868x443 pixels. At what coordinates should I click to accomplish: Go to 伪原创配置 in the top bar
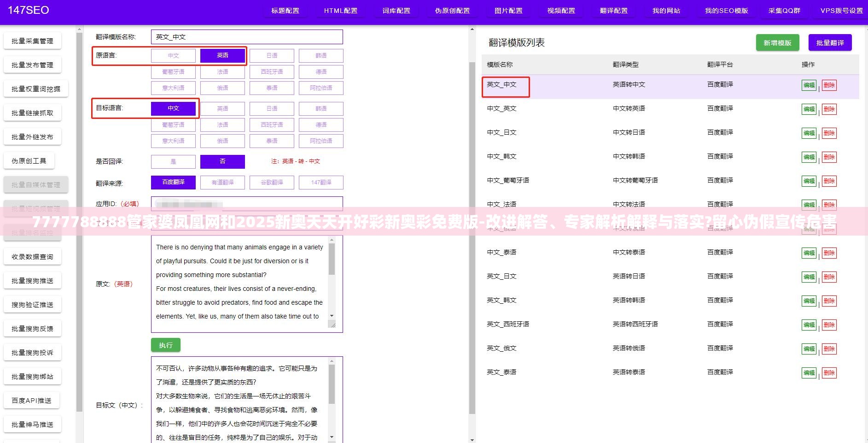[x=452, y=11]
